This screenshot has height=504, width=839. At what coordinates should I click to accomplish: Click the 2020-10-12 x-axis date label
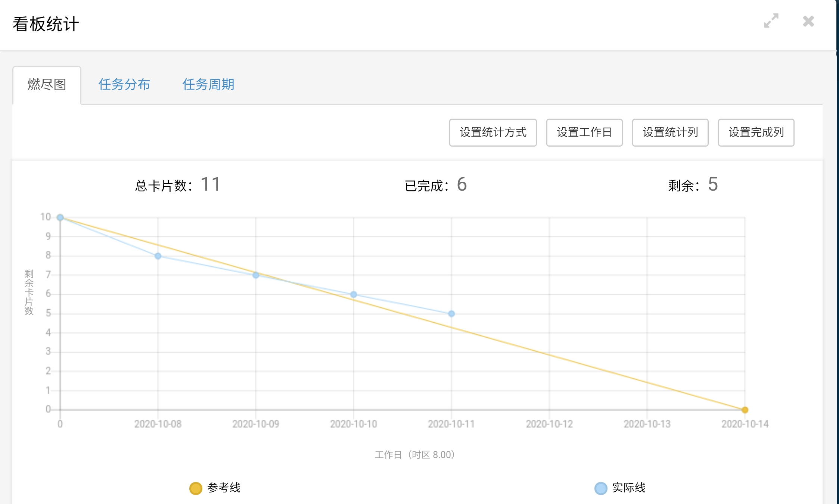pos(549,424)
